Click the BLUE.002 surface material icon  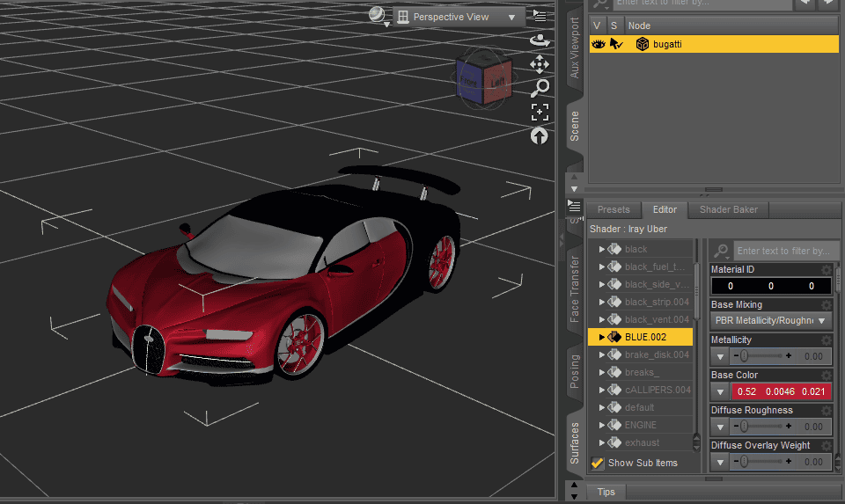tap(614, 337)
